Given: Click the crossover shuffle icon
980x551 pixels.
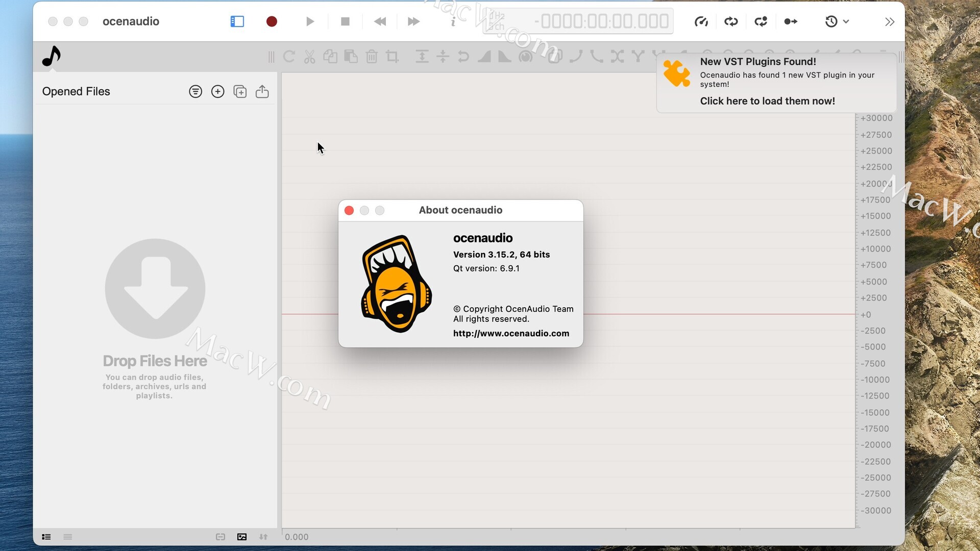Looking at the screenshot, I should pos(617,57).
